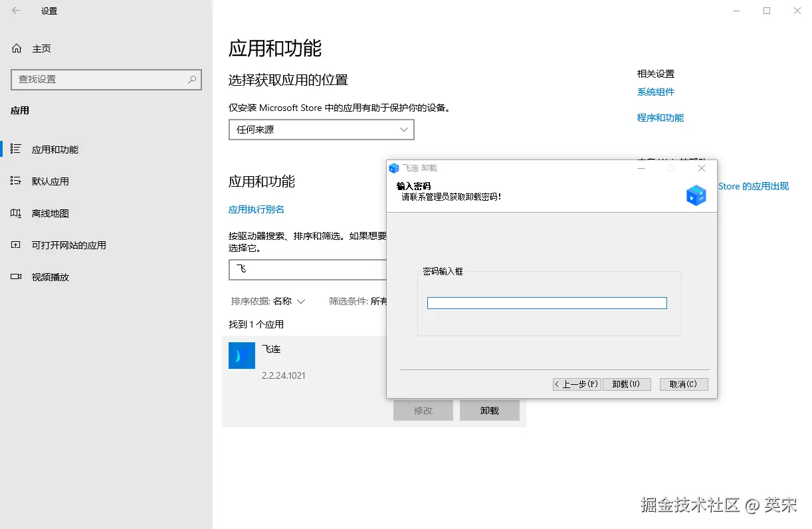Click version text 2.2.24.1021
The height and width of the screenshot is (529, 812).
pos(284,375)
